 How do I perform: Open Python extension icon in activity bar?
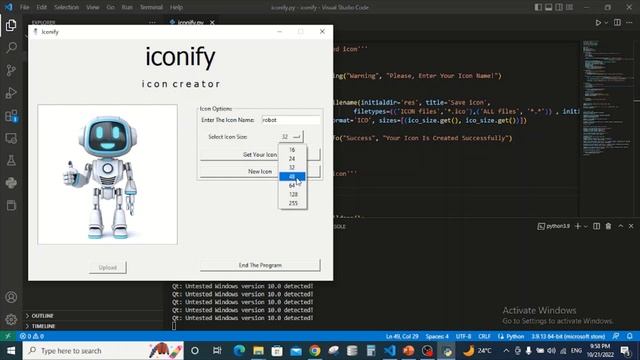coord(11,182)
